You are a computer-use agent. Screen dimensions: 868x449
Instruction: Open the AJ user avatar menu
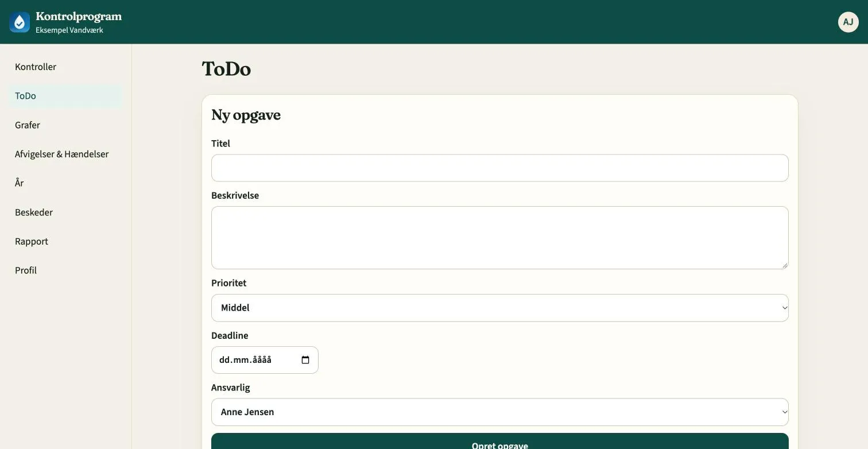click(848, 22)
